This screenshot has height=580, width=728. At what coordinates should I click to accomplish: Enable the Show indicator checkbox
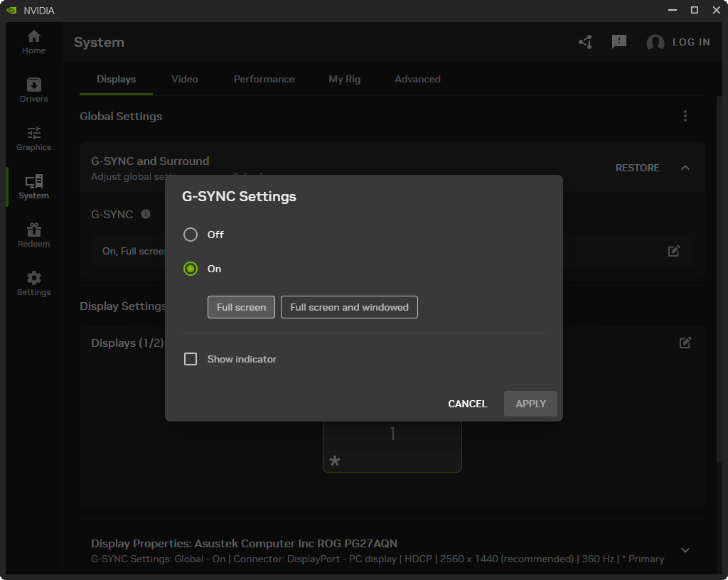(x=191, y=359)
